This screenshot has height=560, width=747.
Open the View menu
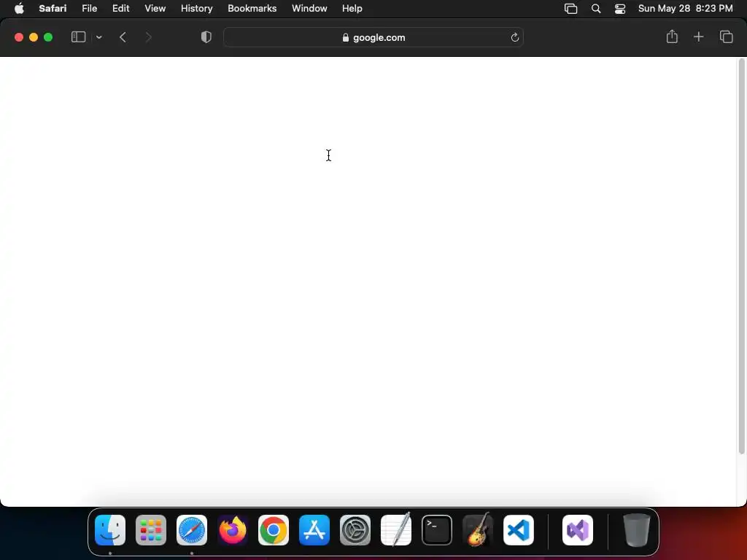coord(155,8)
